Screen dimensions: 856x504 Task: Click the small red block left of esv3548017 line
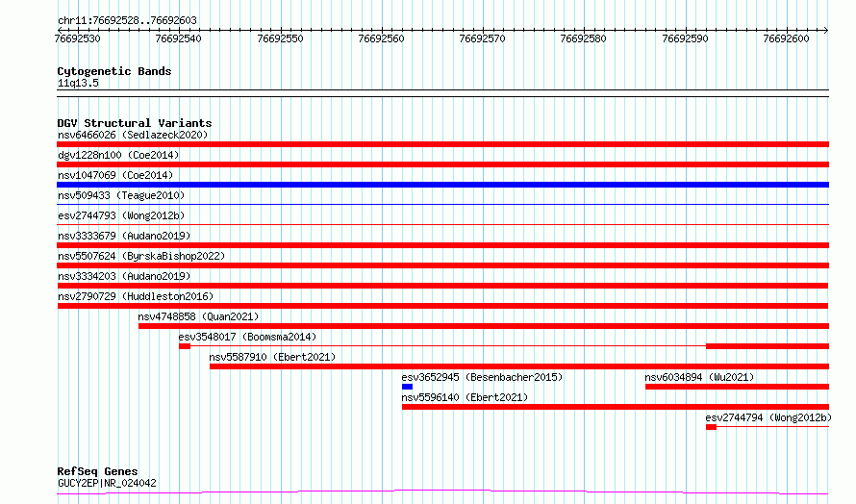click(185, 346)
